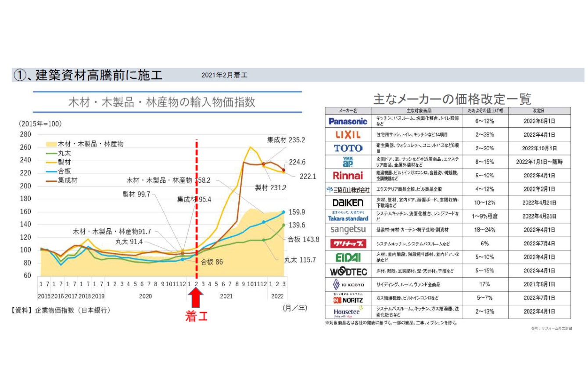Click data label 集成材 95.4
The width and height of the screenshot is (588, 389).
coord(194,199)
